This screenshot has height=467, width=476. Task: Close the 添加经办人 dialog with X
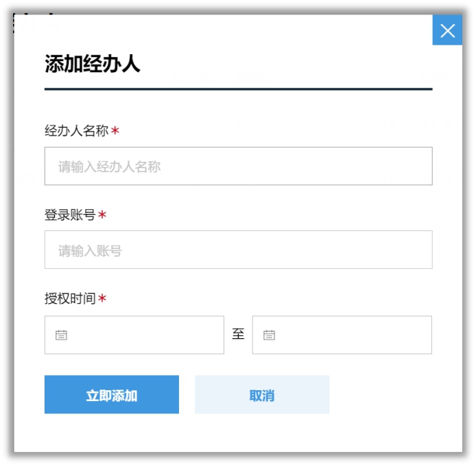point(447,31)
